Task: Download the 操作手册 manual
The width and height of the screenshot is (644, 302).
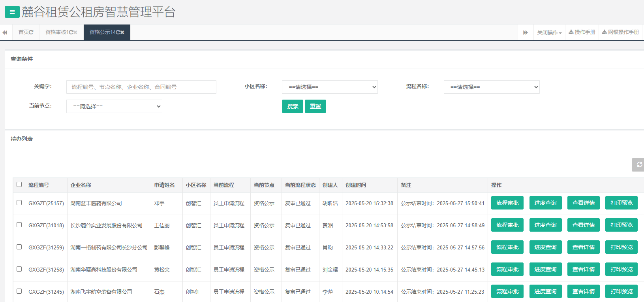Action: pos(582,32)
